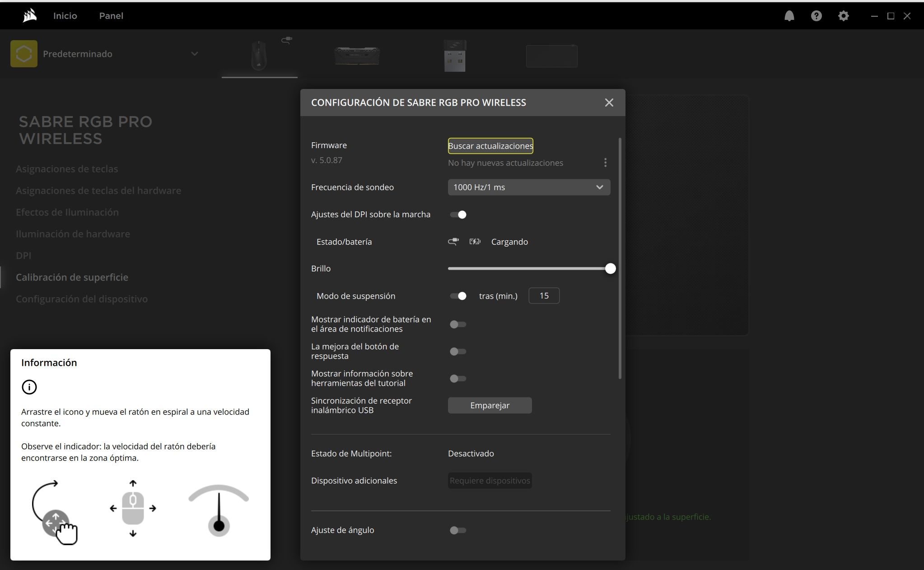Screen dimensions: 924x570
Task: Close the Sabre RGB Pro configuration dialog
Action: (609, 103)
